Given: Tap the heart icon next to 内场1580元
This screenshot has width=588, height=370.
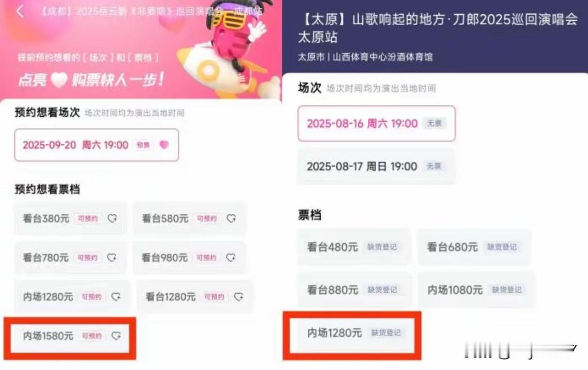Looking at the screenshot, I should [116, 336].
